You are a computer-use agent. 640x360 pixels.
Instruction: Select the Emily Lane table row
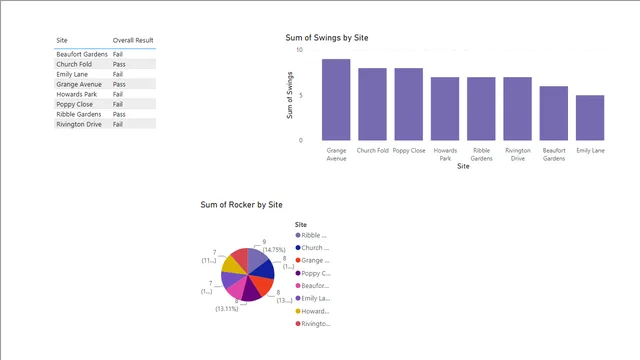[105, 74]
